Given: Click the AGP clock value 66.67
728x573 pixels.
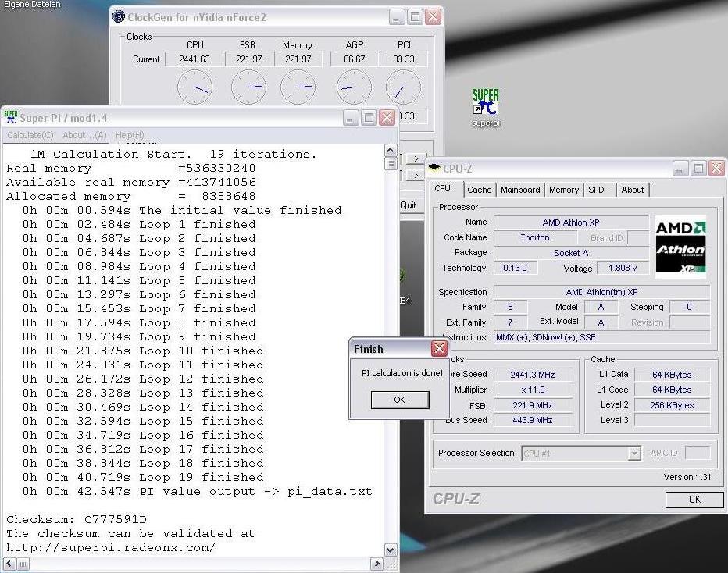Looking at the screenshot, I should [x=355, y=59].
